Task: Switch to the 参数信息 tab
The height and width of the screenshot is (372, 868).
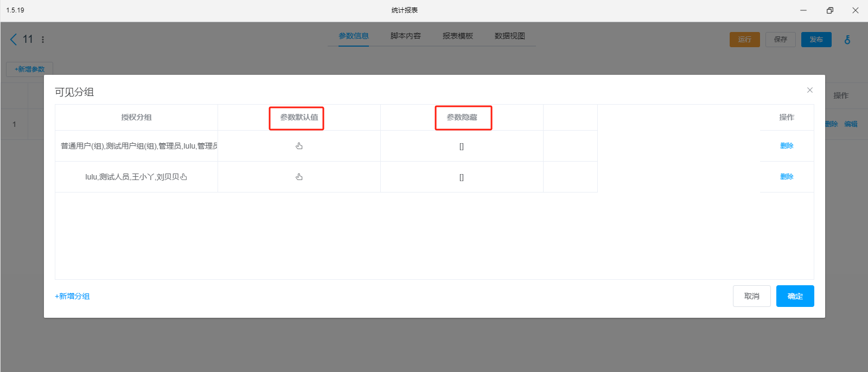Action: pos(354,36)
